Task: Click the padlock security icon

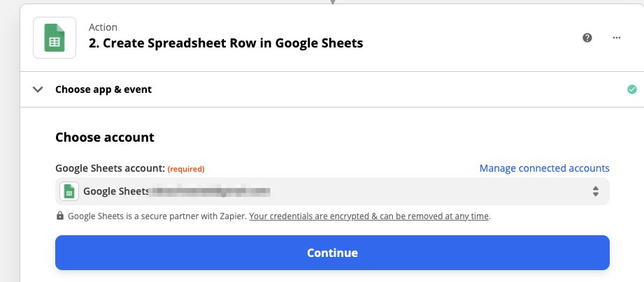Action: tap(60, 216)
